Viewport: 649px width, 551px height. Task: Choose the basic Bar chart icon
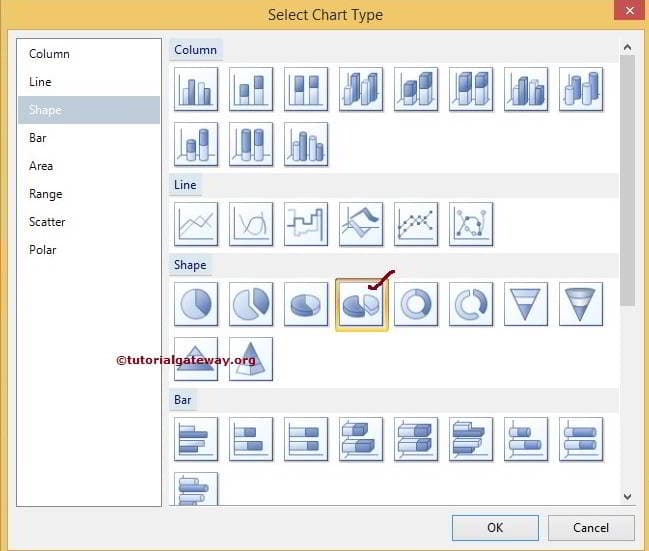(196, 439)
